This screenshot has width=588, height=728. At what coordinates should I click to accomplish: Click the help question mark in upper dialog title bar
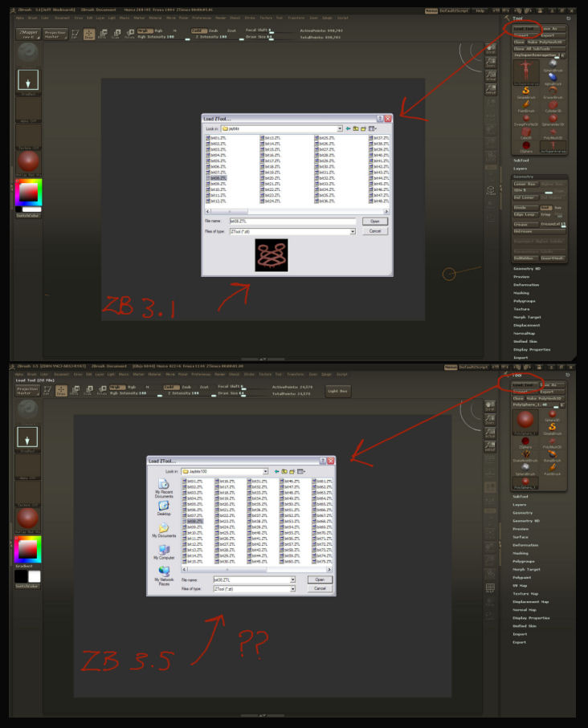pyautogui.click(x=380, y=119)
